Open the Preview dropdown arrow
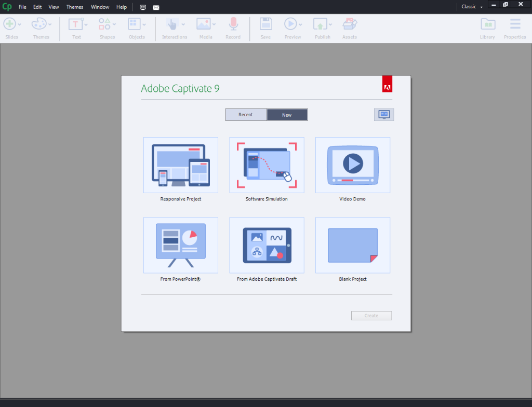532x407 pixels. pos(300,24)
